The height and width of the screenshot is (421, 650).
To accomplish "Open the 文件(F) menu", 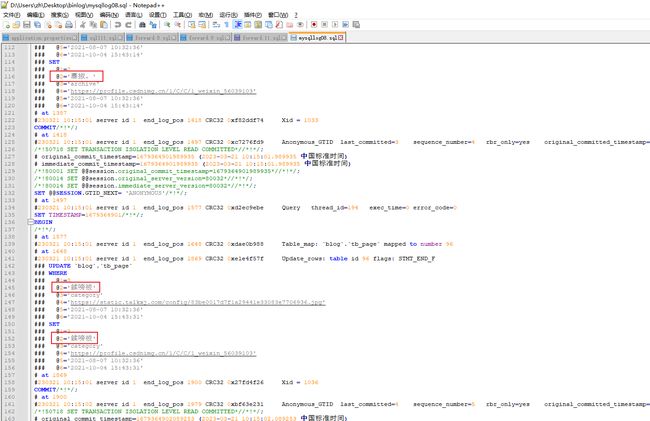I will point(12,15).
